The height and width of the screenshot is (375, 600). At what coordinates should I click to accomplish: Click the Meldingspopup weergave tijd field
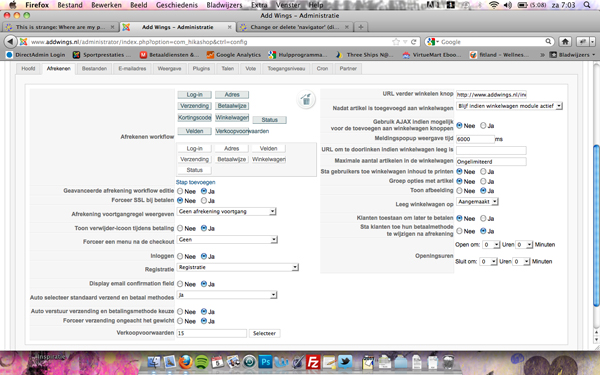click(475, 139)
